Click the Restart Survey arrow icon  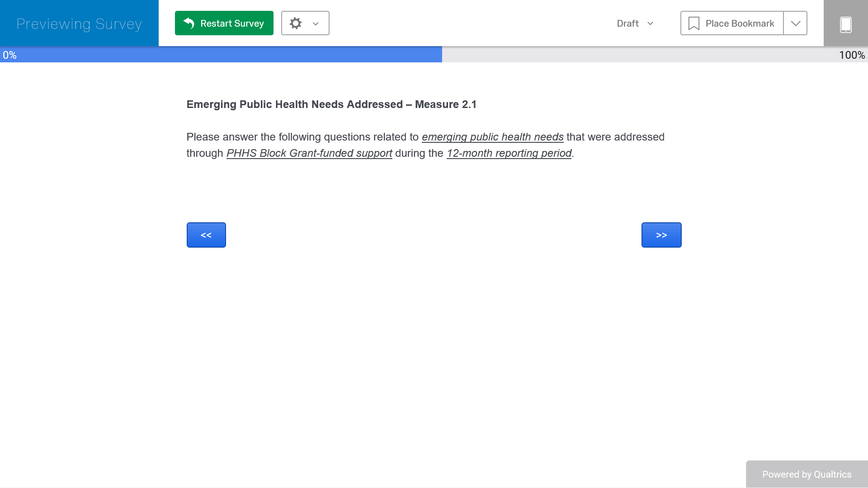pyautogui.click(x=189, y=23)
